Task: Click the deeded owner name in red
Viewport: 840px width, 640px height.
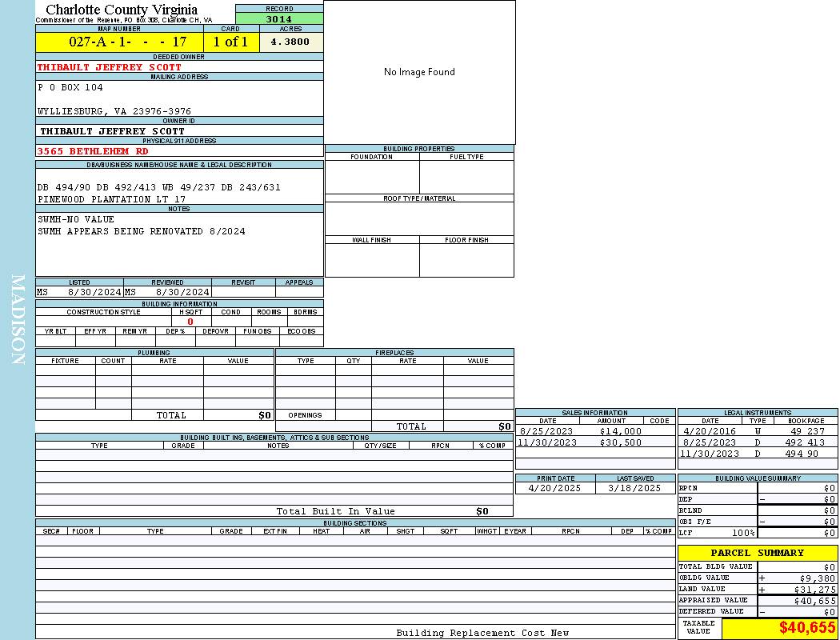Action: 110,67
